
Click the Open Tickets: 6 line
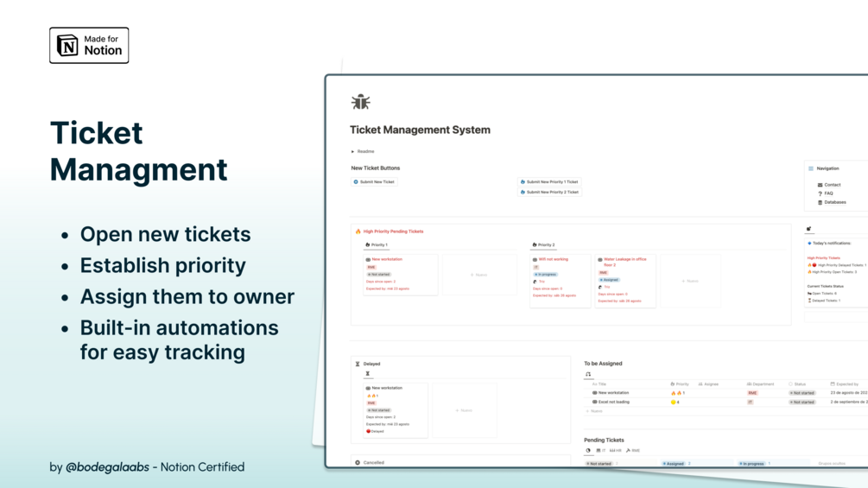click(822, 294)
